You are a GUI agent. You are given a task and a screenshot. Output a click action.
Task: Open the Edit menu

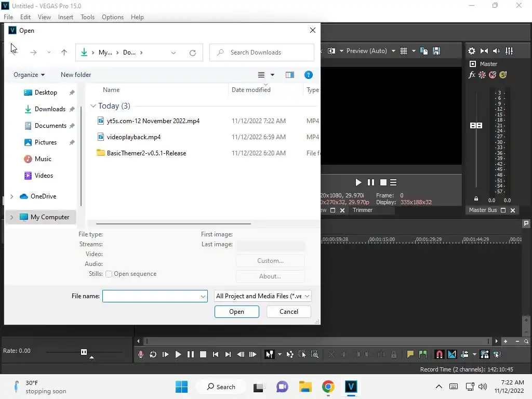25,17
